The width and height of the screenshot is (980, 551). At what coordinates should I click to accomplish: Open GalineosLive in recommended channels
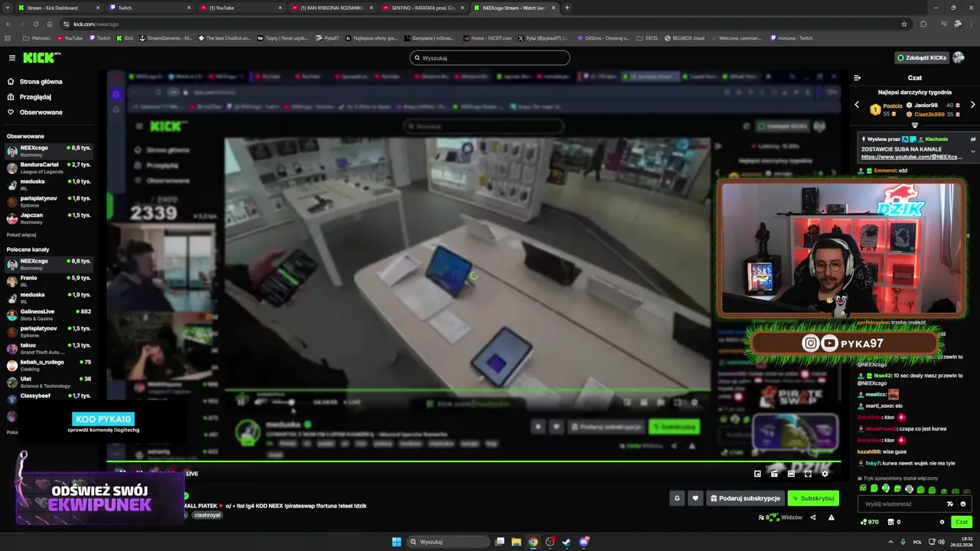pos(49,315)
